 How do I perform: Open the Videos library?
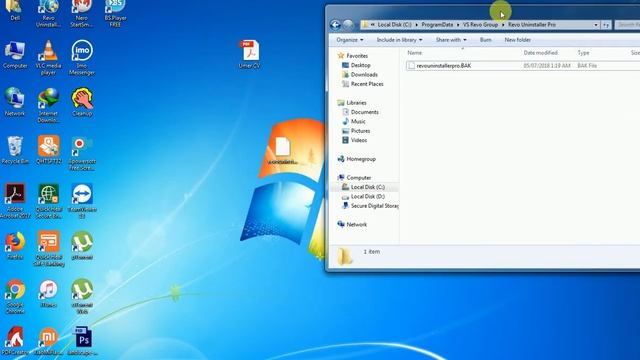359,140
